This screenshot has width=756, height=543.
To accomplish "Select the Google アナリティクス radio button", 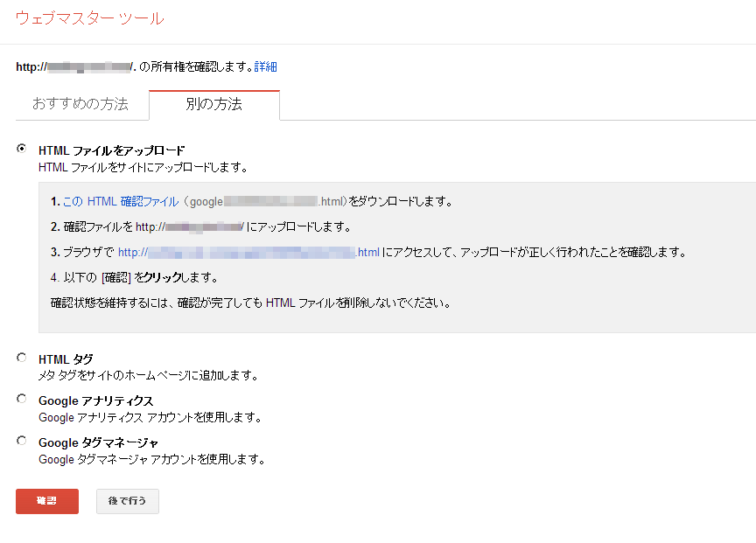I will click(22, 399).
